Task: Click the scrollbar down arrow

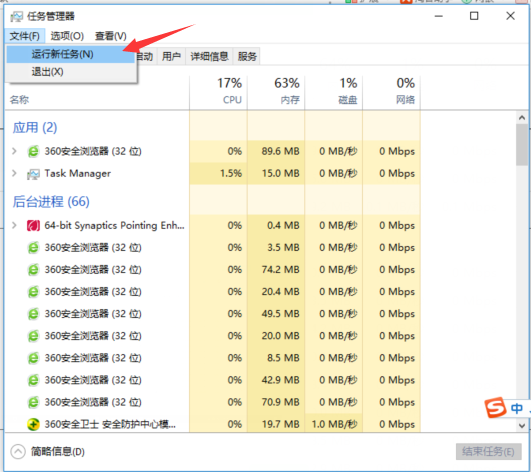Action: coord(522,425)
